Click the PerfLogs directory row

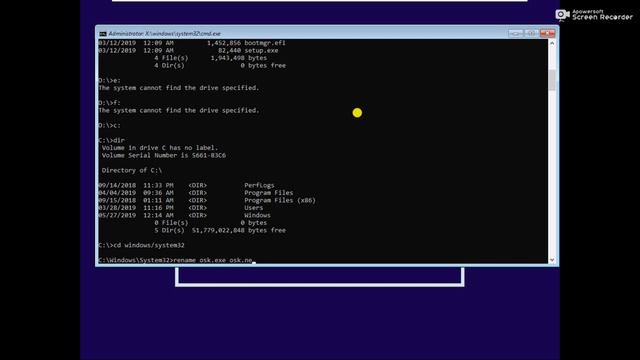pyautogui.click(x=186, y=185)
